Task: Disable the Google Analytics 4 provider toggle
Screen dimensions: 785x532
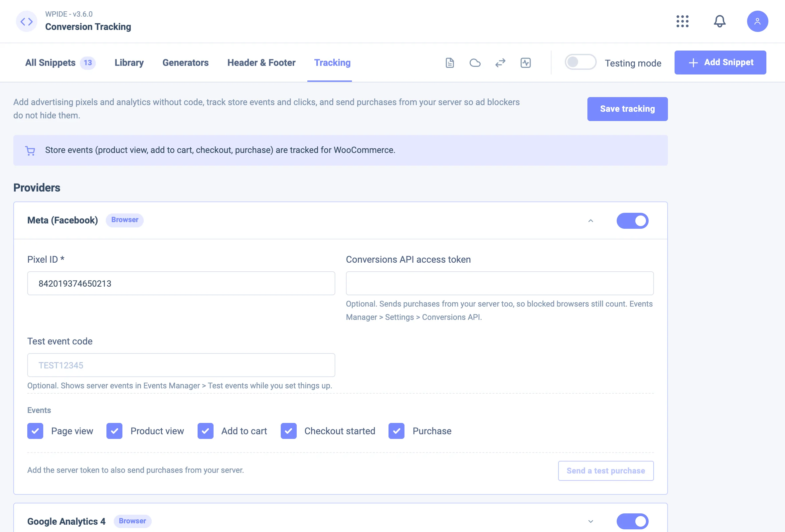Action: point(632,522)
